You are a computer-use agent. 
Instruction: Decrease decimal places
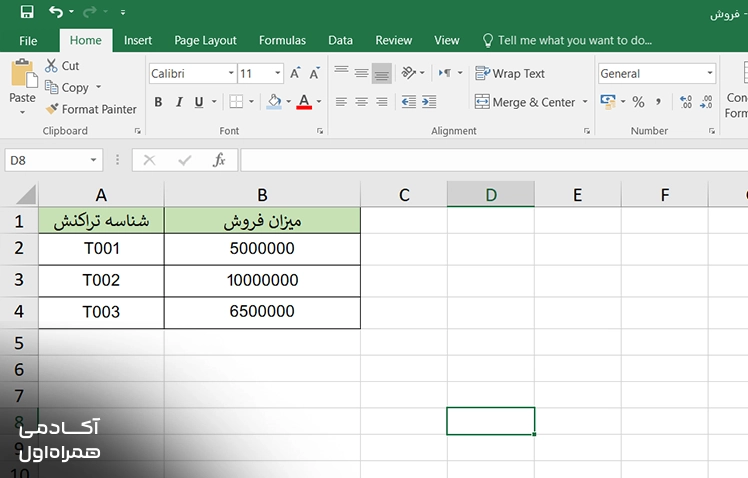[706, 102]
